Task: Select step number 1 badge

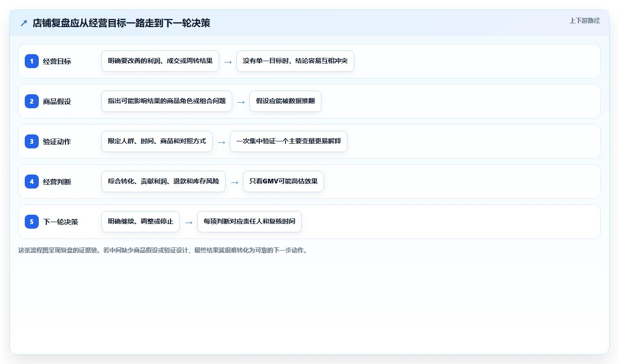Action: click(32, 61)
